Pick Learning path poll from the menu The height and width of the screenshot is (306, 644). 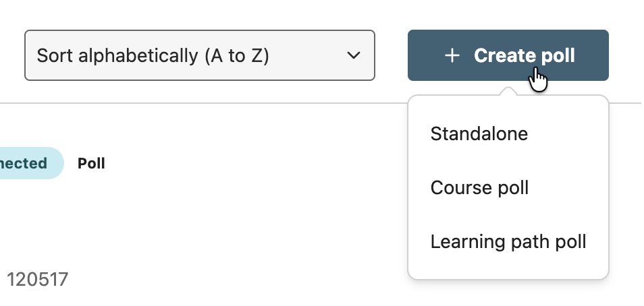[508, 241]
